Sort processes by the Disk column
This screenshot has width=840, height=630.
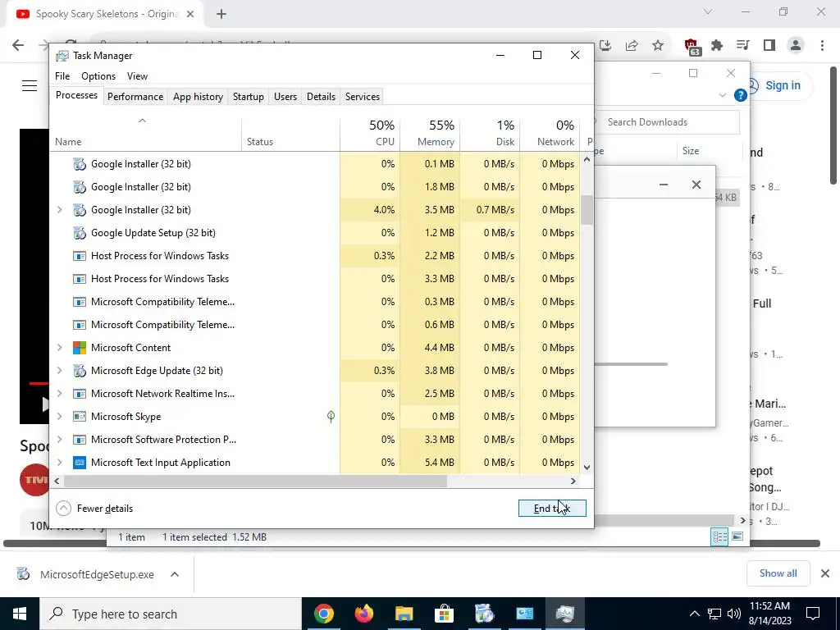[491, 133]
